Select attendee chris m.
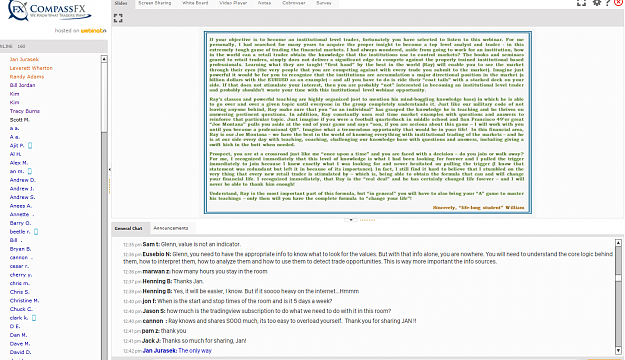This screenshot has width=625, height=360. tap(20, 283)
